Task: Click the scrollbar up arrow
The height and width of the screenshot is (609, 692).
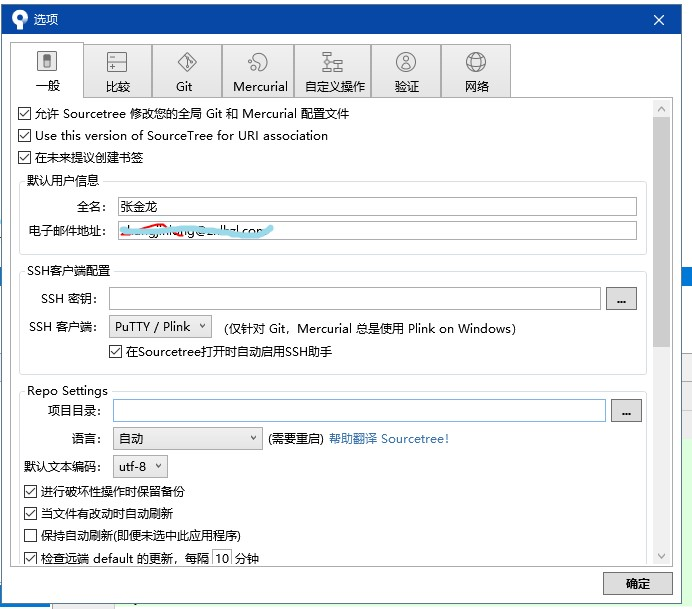Action: coord(661,109)
